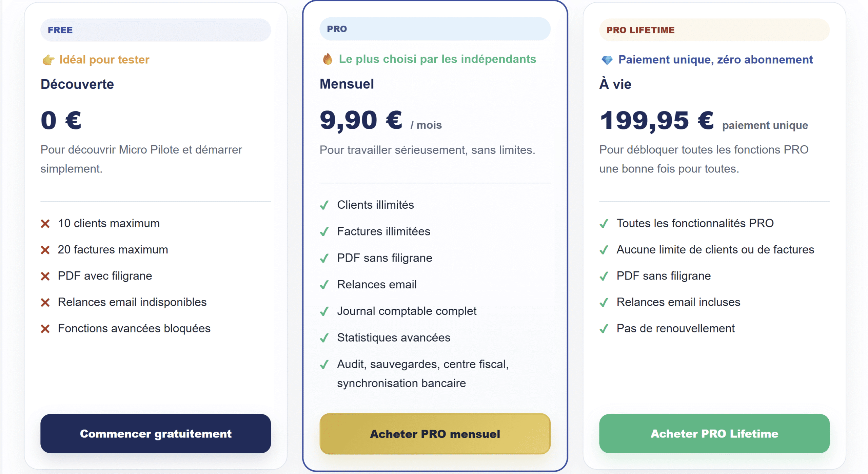Image resolution: width=868 pixels, height=474 pixels.
Task: Click the red X beside '10 clients maximum'
Action: [45, 223]
